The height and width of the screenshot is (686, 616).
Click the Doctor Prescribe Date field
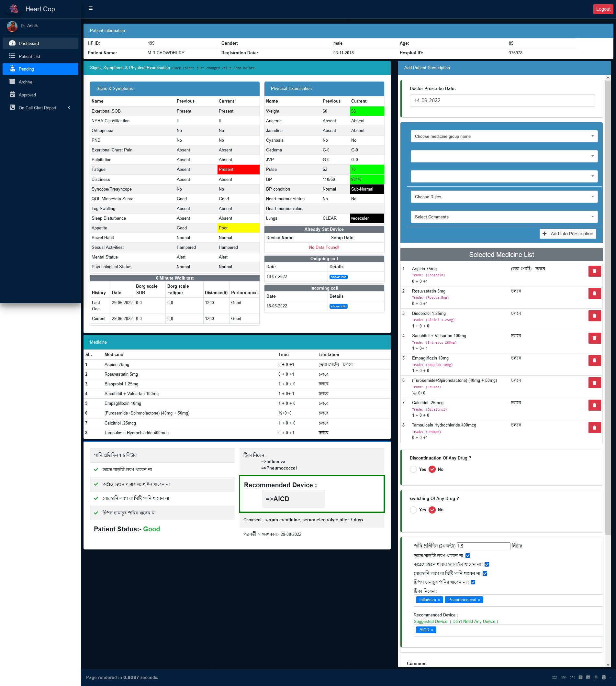pyautogui.click(x=502, y=100)
